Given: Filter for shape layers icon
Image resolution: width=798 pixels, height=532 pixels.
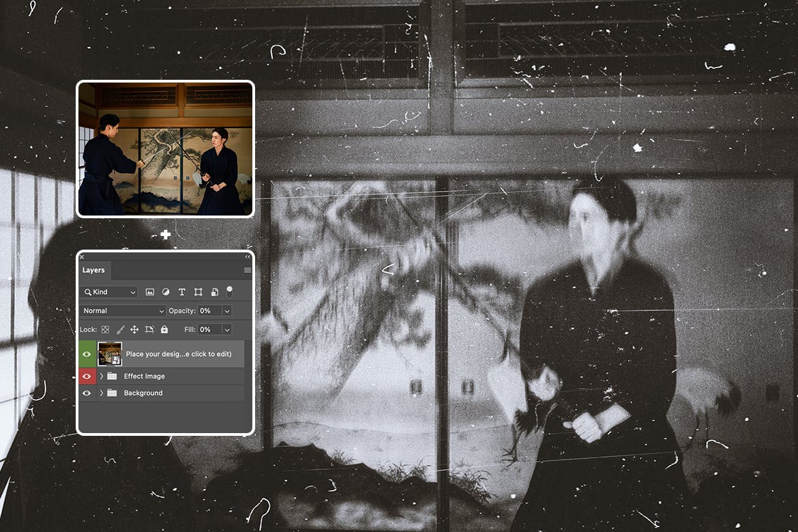Looking at the screenshot, I should (198, 292).
